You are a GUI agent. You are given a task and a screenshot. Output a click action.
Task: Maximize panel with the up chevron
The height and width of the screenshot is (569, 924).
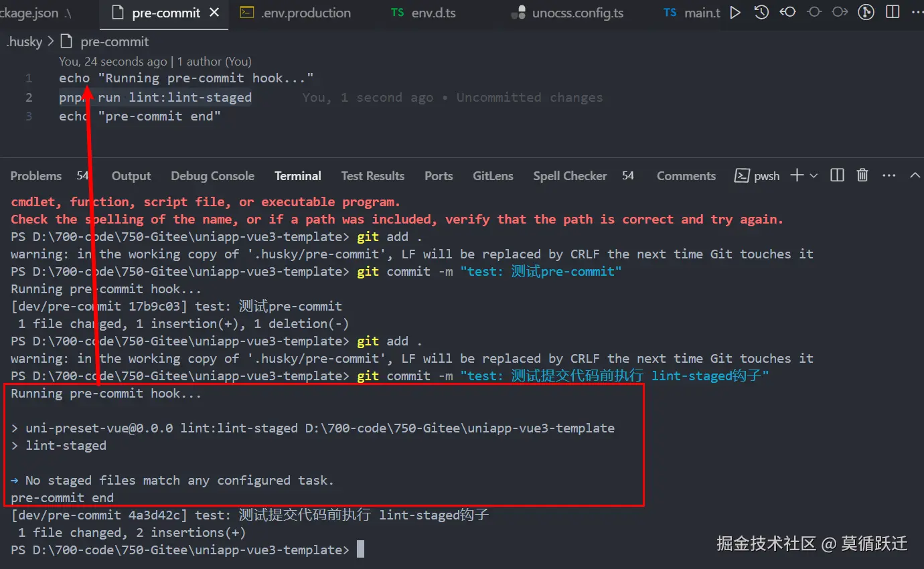pos(915,175)
